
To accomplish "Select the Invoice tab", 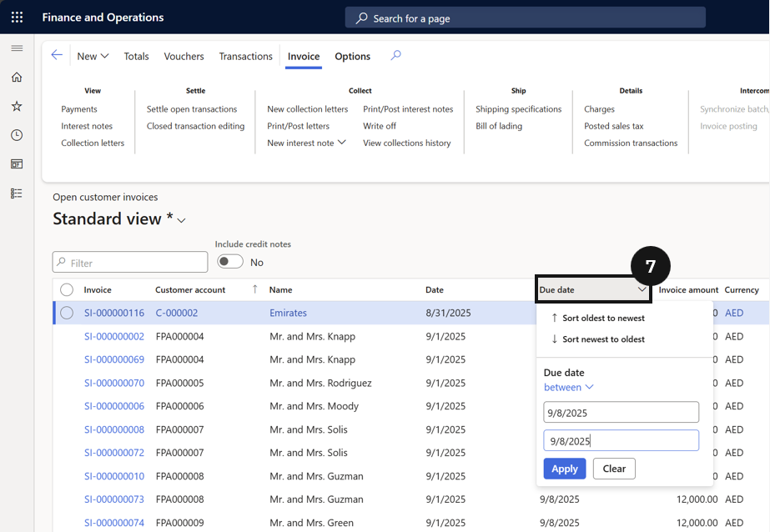I will [x=304, y=57].
